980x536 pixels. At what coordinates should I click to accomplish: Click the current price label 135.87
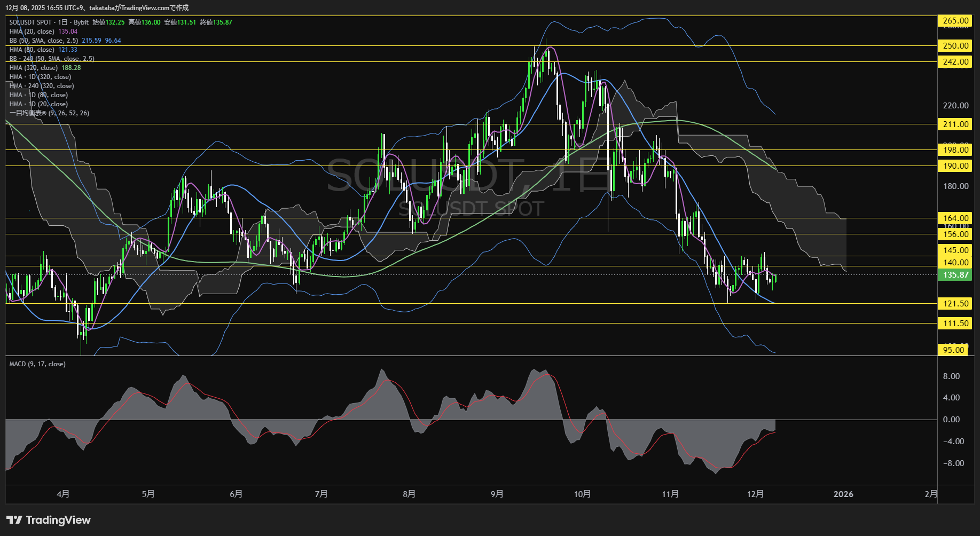955,275
